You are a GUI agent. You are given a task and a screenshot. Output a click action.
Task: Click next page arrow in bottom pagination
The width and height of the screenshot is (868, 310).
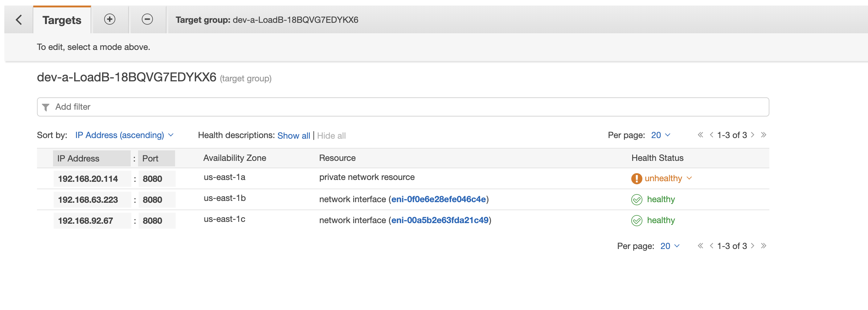(x=753, y=246)
